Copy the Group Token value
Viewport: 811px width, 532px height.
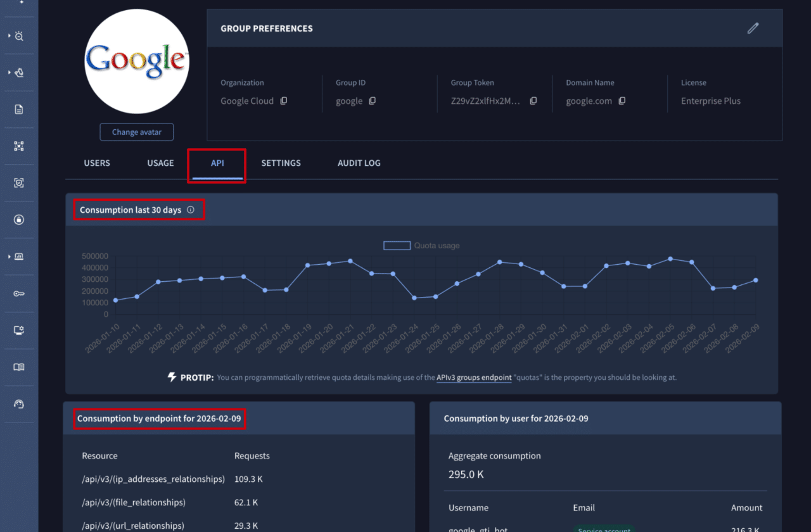tap(534, 101)
